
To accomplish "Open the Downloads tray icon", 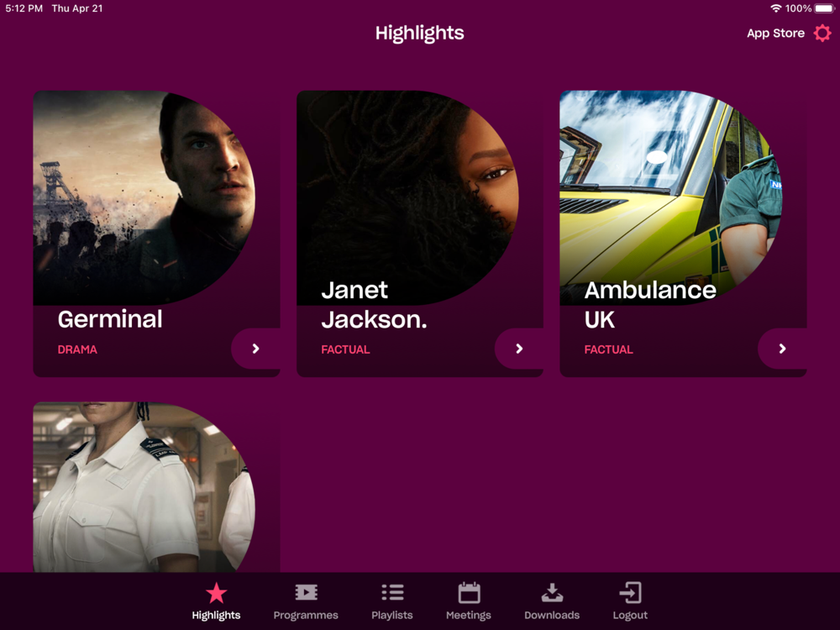I will [552, 592].
